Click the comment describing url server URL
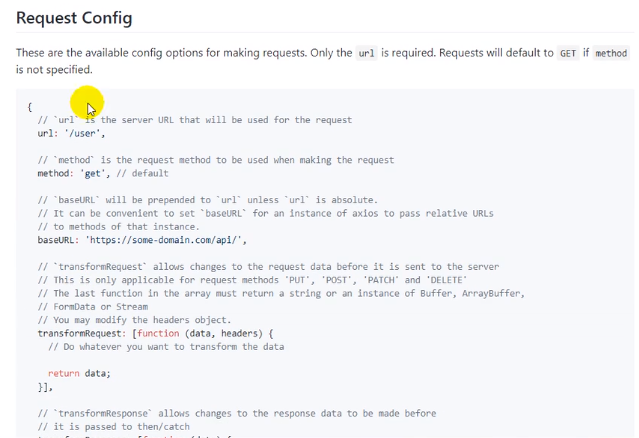Viewport: 639px width, 438px height. [195, 120]
